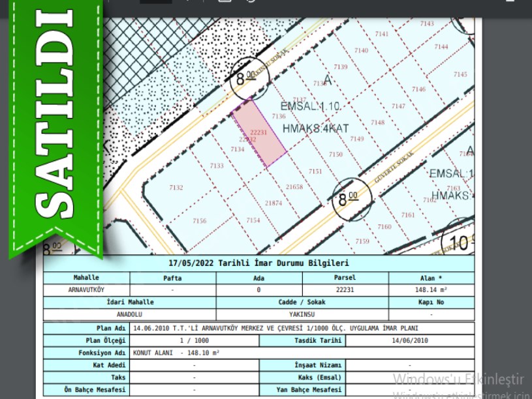Screen dimensions: 532x399
Task: Click parcel 21658 on the map
Action: pyautogui.click(x=295, y=187)
